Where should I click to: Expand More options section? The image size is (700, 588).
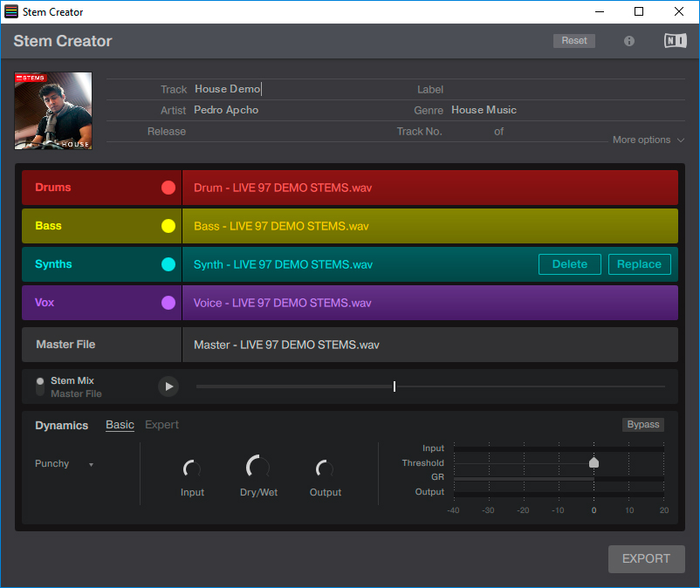coord(649,140)
